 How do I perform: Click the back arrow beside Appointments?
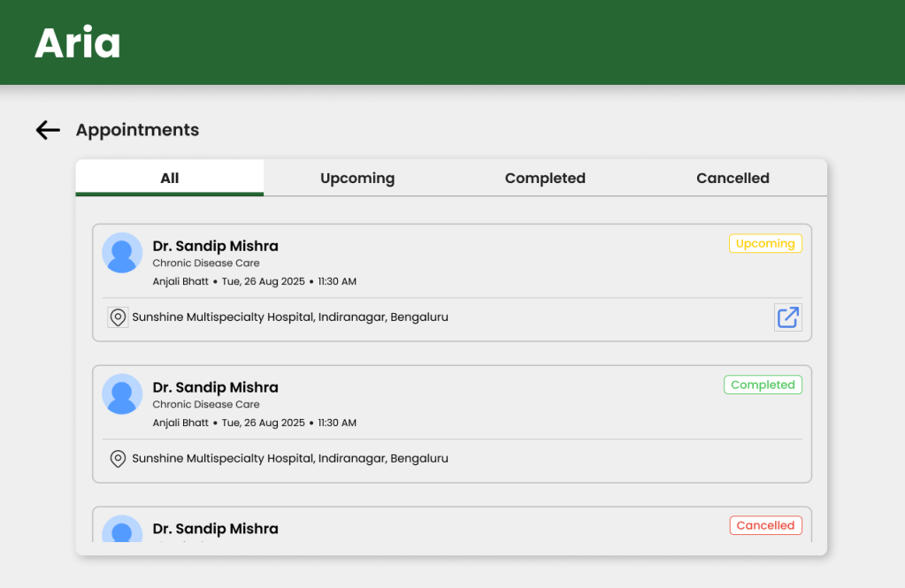point(48,130)
